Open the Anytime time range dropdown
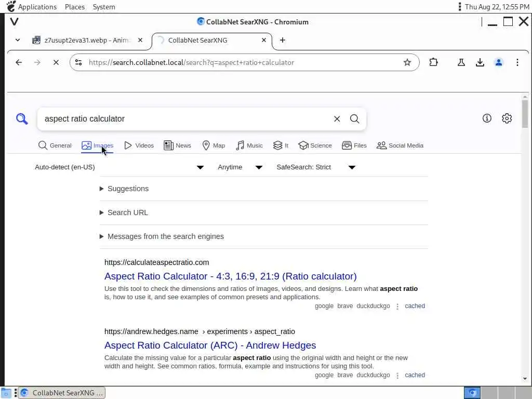The height and width of the screenshot is (399, 532). coord(240,167)
